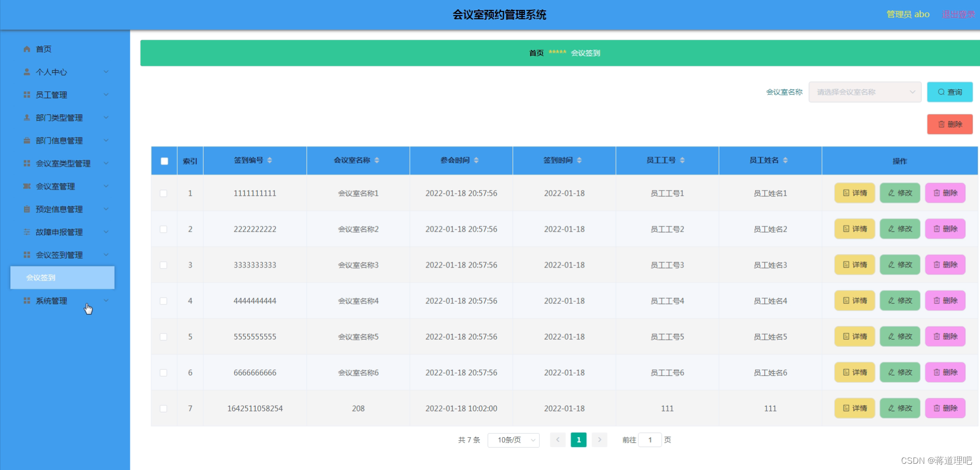Click the grid icon beside 会议室类型管理
980x470 pixels.
point(27,163)
